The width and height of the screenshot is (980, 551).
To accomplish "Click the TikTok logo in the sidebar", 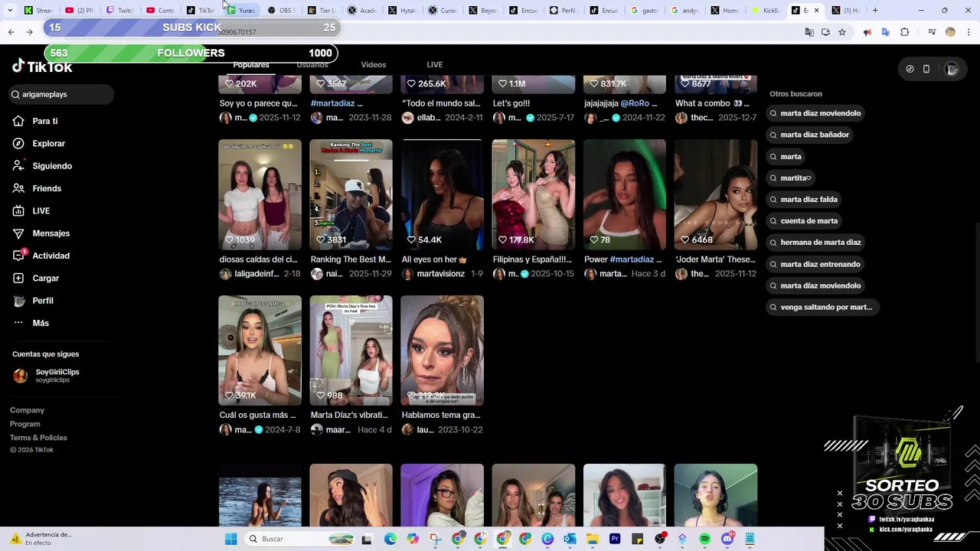I will [42, 67].
